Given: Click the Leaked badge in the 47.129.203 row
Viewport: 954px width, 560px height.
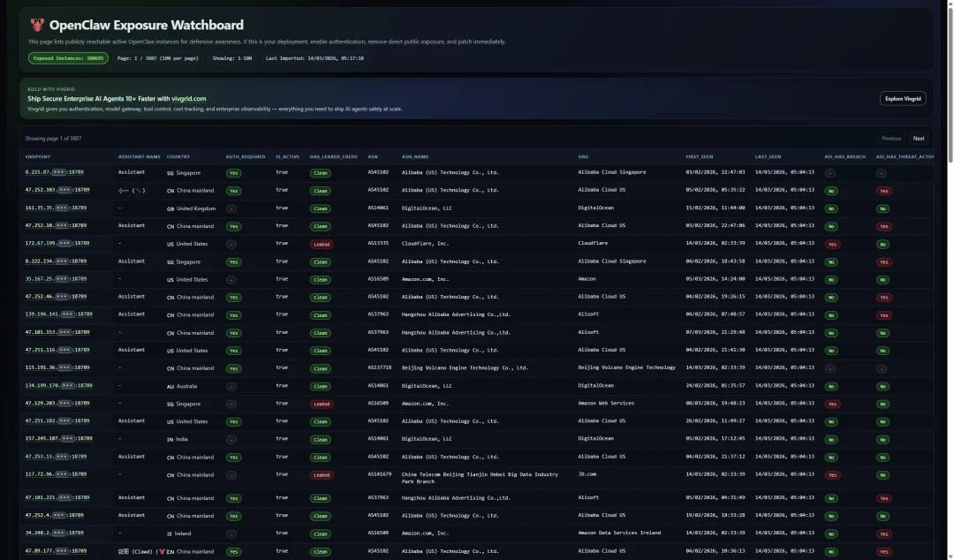Looking at the screenshot, I should pos(322,404).
